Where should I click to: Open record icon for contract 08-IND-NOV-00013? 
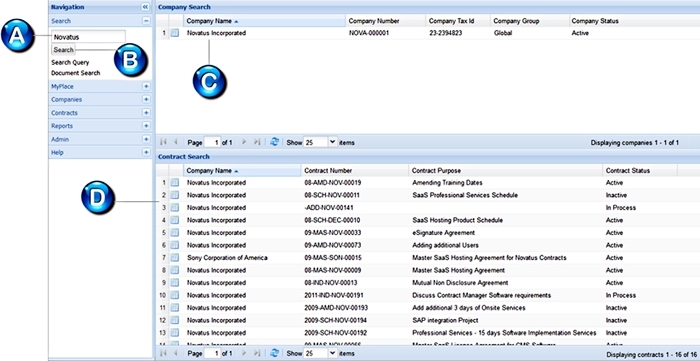pos(175,282)
